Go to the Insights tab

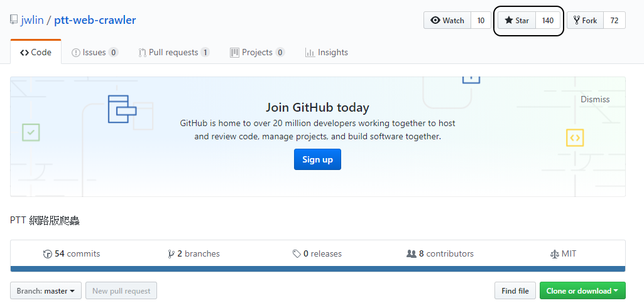326,53
